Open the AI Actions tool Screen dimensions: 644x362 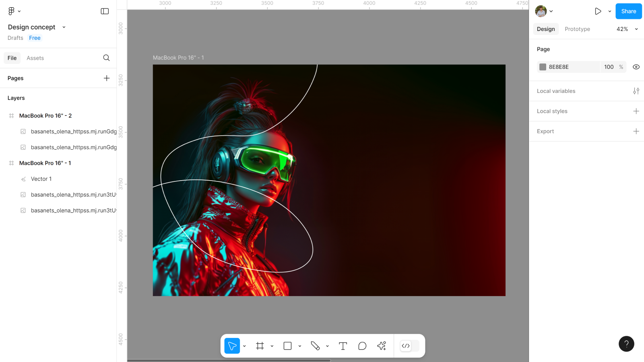click(382, 346)
